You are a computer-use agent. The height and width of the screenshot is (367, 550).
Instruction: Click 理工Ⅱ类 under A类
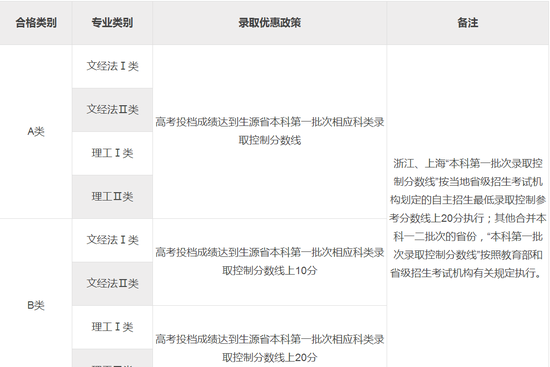coord(112,196)
